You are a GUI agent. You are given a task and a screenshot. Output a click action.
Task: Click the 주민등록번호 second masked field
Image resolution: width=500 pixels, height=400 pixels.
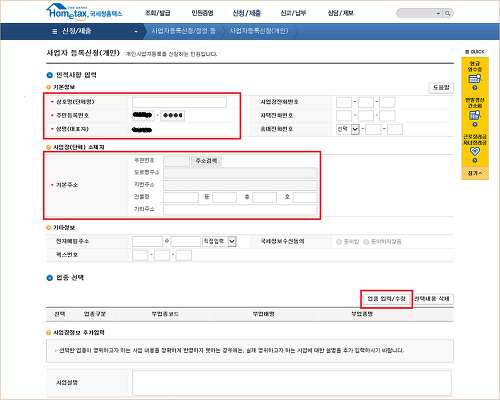[173, 115]
